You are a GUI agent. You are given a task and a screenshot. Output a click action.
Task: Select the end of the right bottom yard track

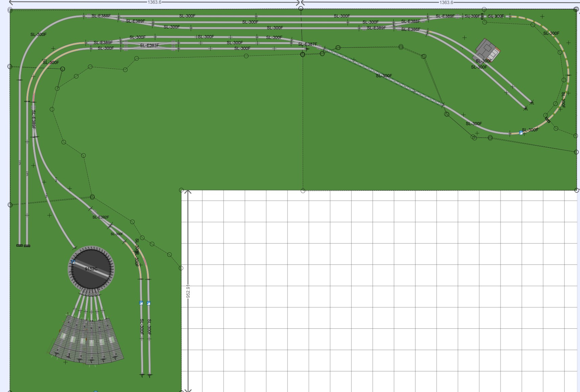tap(150, 375)
